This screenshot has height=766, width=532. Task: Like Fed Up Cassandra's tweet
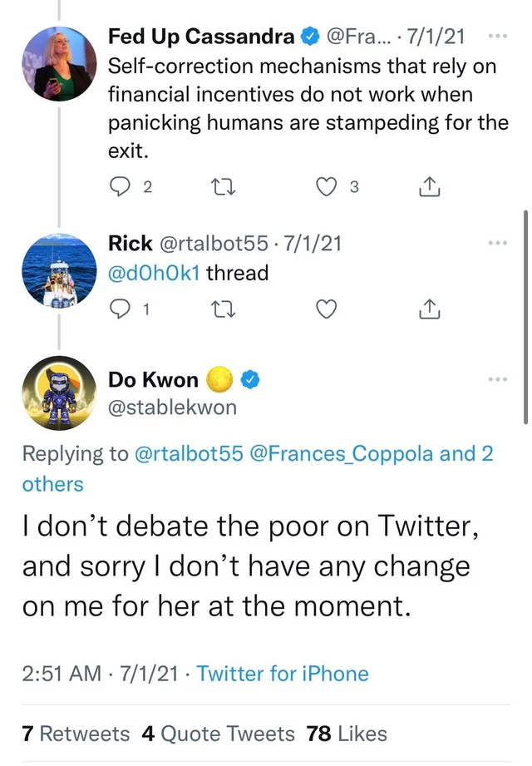pyautogui.click(x=327, y=186)
